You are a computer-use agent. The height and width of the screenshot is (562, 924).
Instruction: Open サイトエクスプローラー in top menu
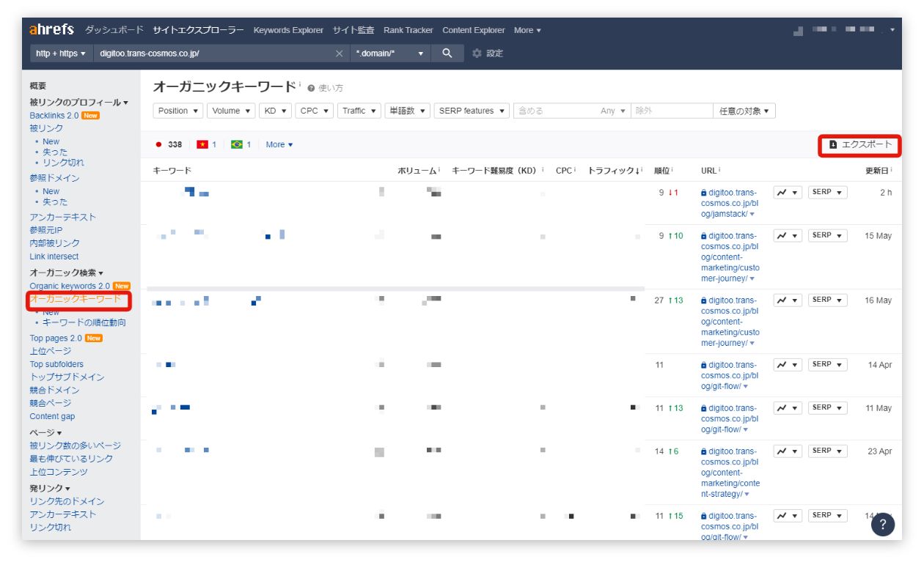199,30
